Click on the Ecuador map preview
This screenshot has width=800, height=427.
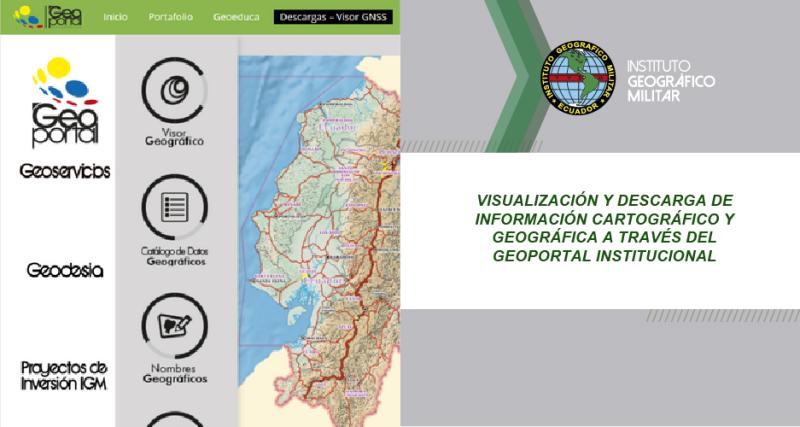point(318,240)
